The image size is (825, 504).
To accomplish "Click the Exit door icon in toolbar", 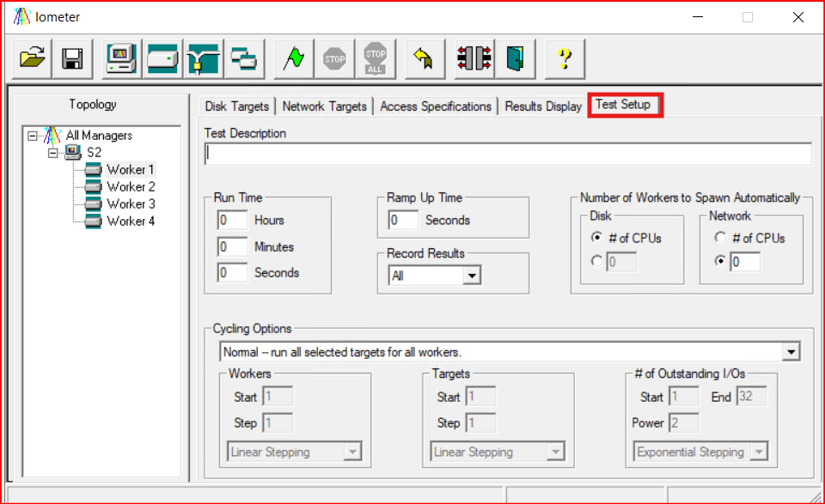I will click(514, 58).
